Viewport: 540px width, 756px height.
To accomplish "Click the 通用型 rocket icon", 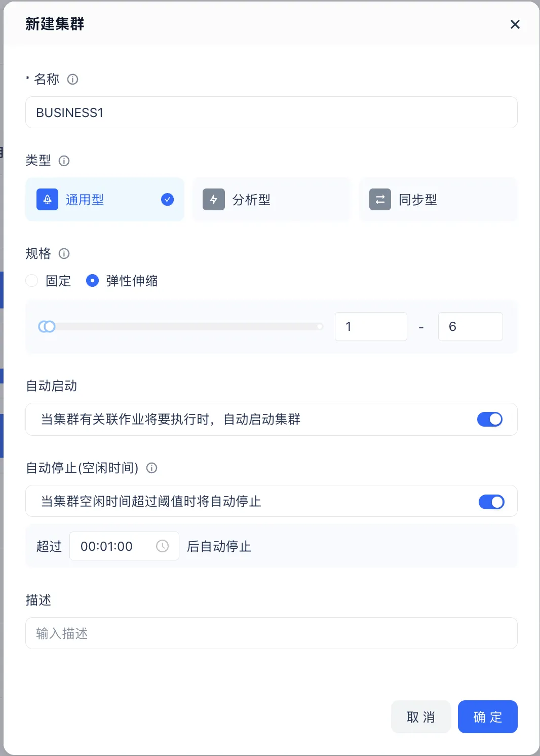I will [47, 200].
